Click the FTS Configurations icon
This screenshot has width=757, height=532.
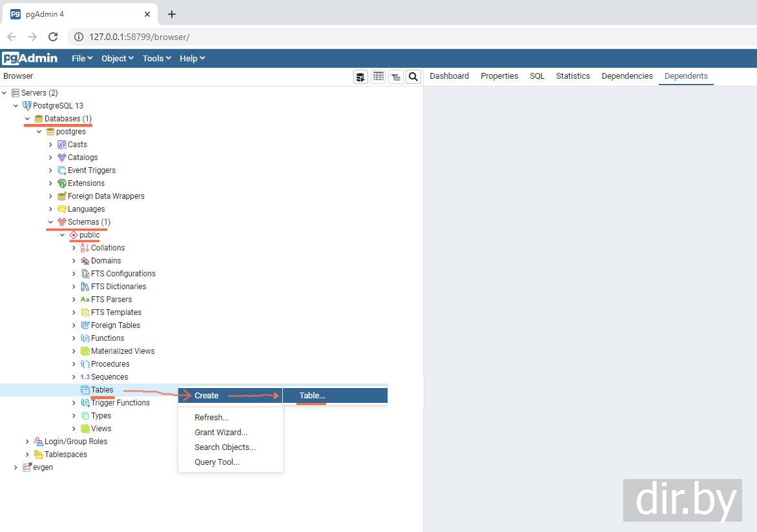coord(85,274)
